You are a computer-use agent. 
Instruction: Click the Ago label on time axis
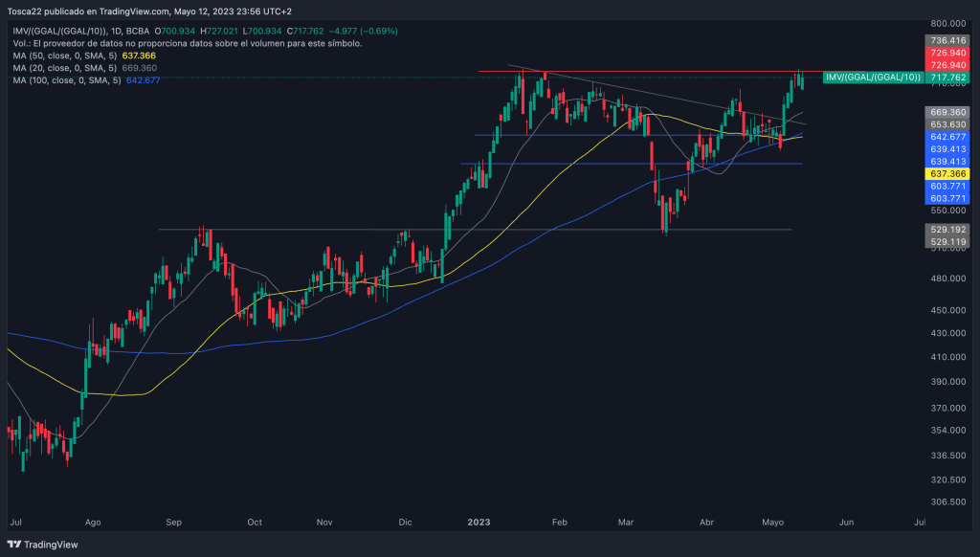pyautogui.click(x=92, y=524)
